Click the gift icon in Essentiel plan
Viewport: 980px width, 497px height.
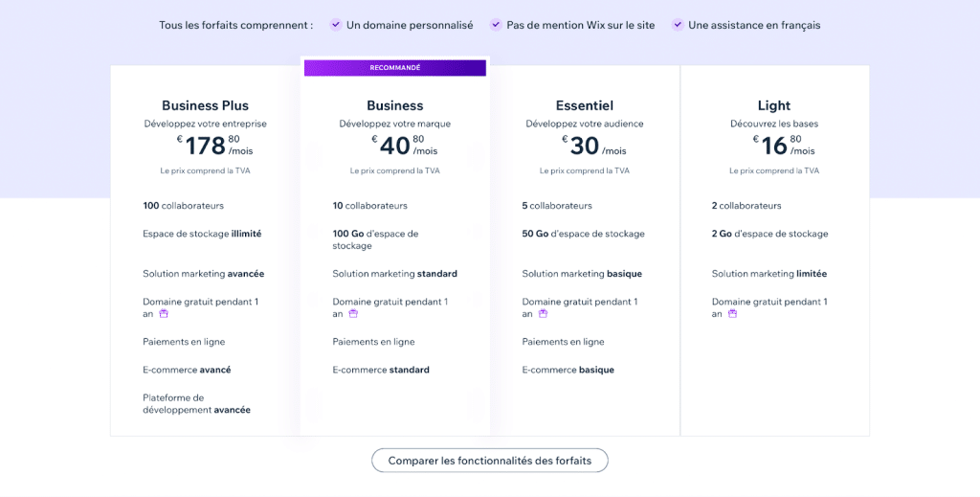coord(543,314)
